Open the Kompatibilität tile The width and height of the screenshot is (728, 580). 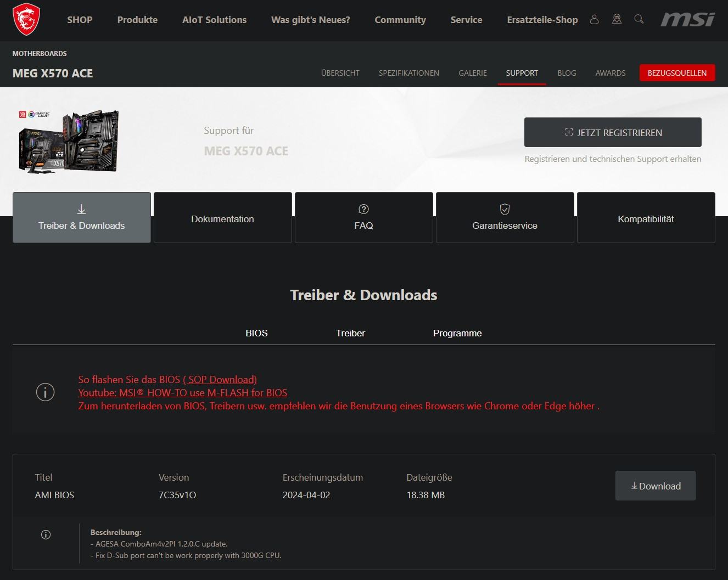coord(646,218)
